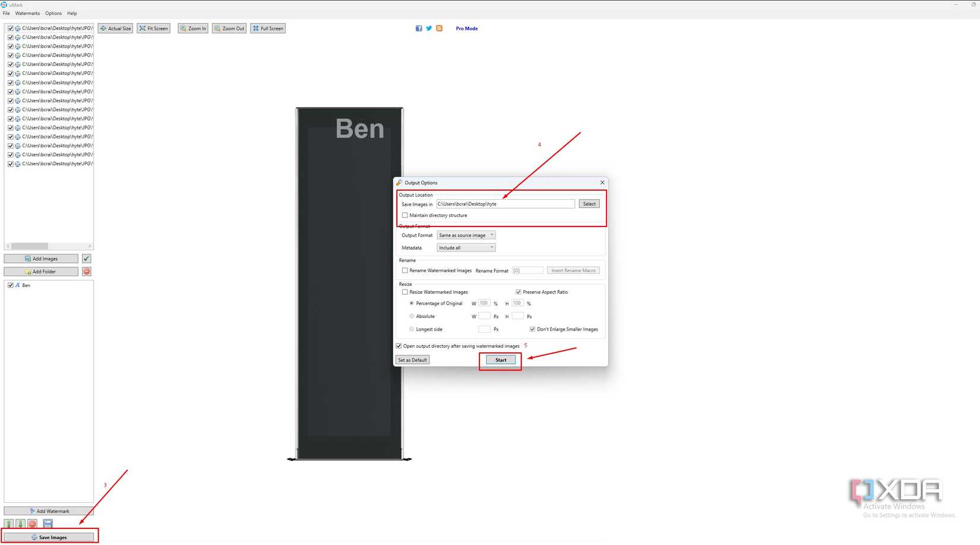Click Select to choose output folder
The image size is (980, 545).
click(x=589, y=204)
